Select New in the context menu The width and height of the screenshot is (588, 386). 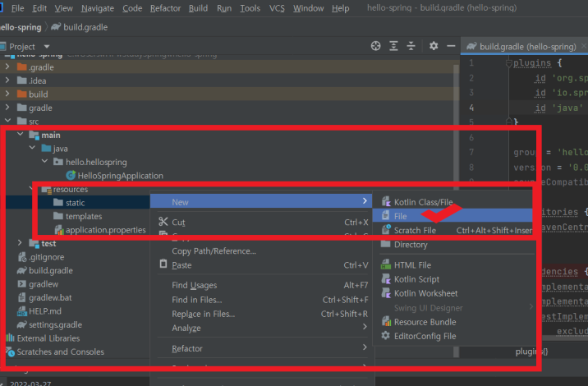point(261,201)
